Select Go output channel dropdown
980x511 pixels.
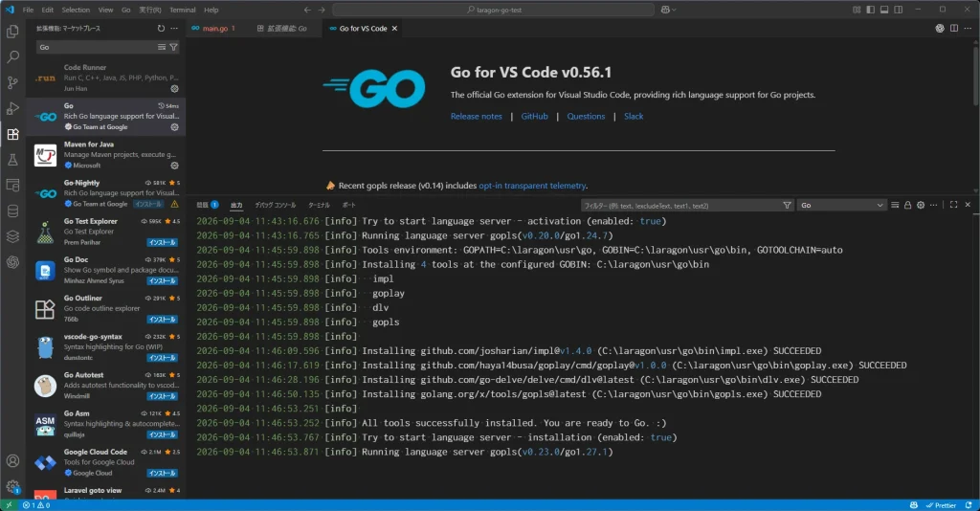842,205
